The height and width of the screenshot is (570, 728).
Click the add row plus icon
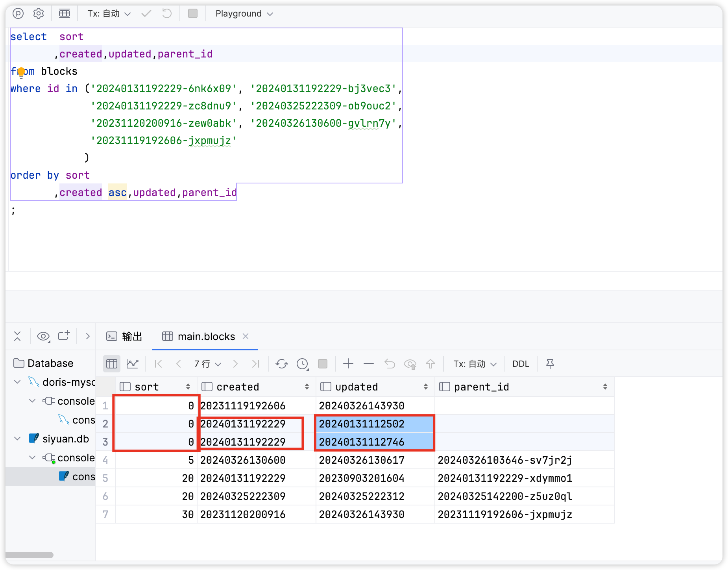click(x=348, y=364)
